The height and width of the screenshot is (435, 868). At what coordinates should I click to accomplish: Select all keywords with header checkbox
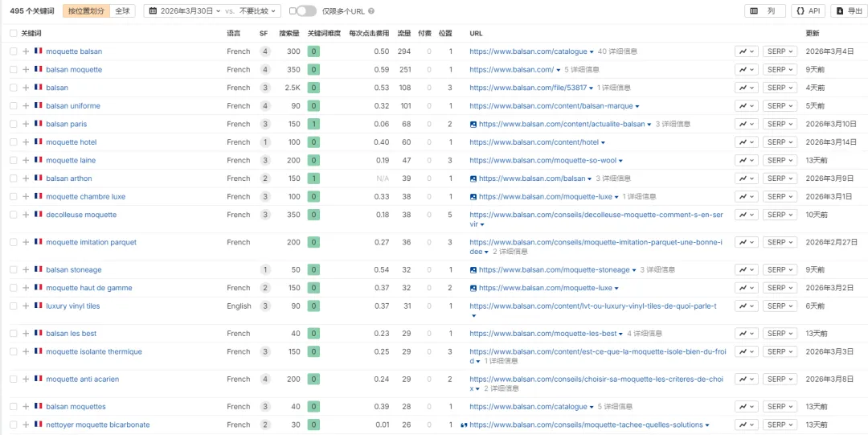pos(14,33)
